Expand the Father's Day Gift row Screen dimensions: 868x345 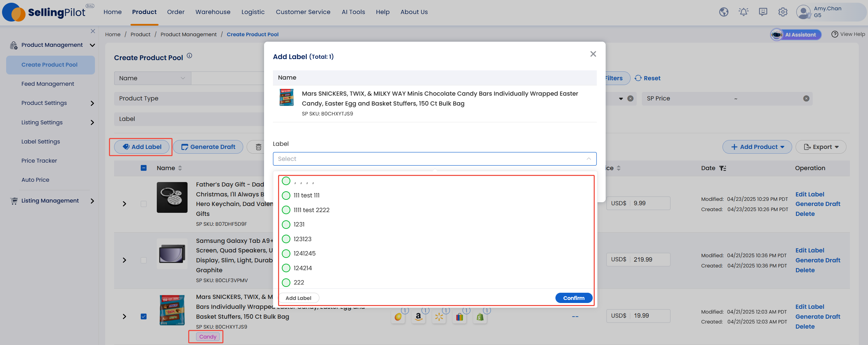pos(124,204)
